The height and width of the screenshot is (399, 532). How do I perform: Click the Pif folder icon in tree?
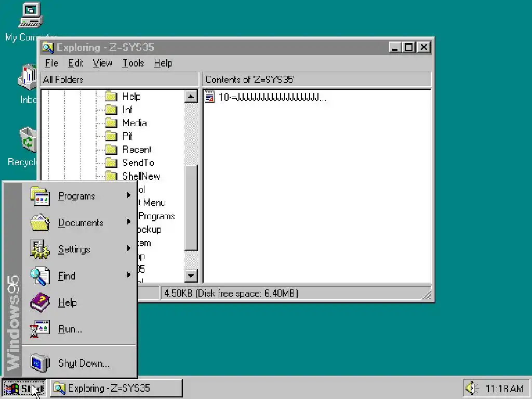click(111, 136)
